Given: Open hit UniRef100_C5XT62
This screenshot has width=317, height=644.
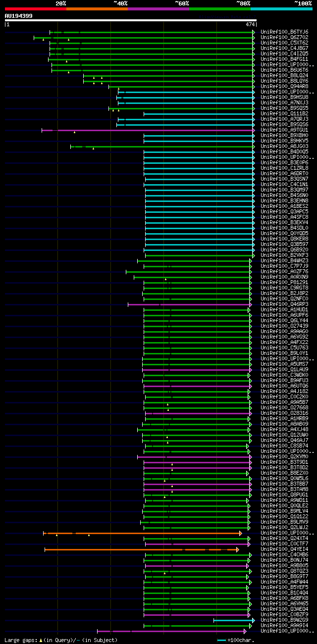Looking at the screenshot, I should [x=284, y=43].
